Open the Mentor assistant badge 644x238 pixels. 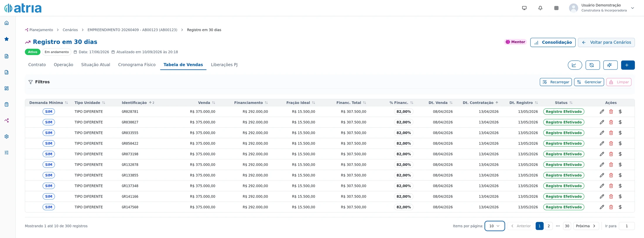[515, 42]
